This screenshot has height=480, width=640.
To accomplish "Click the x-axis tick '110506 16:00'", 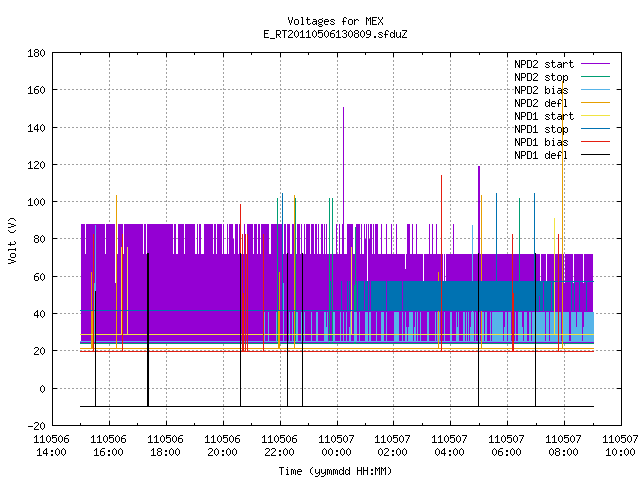I will point(109,446).
